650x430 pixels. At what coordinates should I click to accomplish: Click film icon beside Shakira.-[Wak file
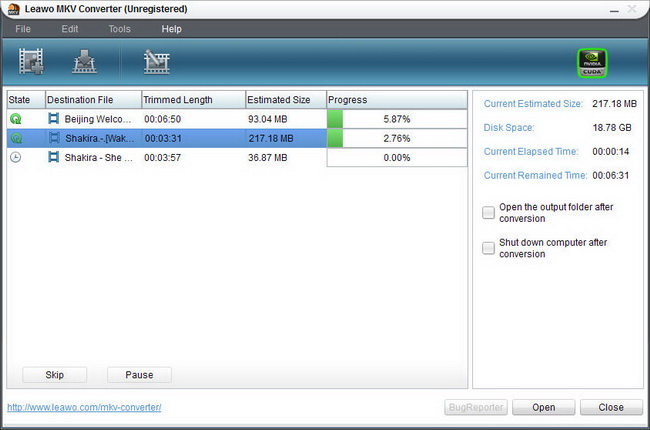coord(54,138)
